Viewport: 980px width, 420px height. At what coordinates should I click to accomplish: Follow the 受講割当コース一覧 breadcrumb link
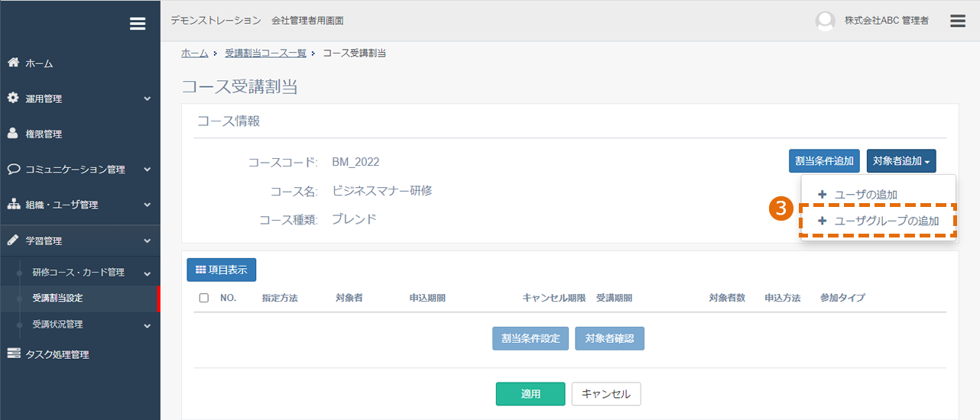(x=265, y=53)
